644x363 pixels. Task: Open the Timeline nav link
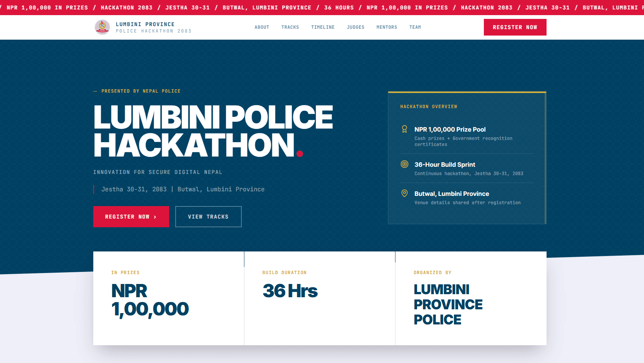click(x=323, y=27)
